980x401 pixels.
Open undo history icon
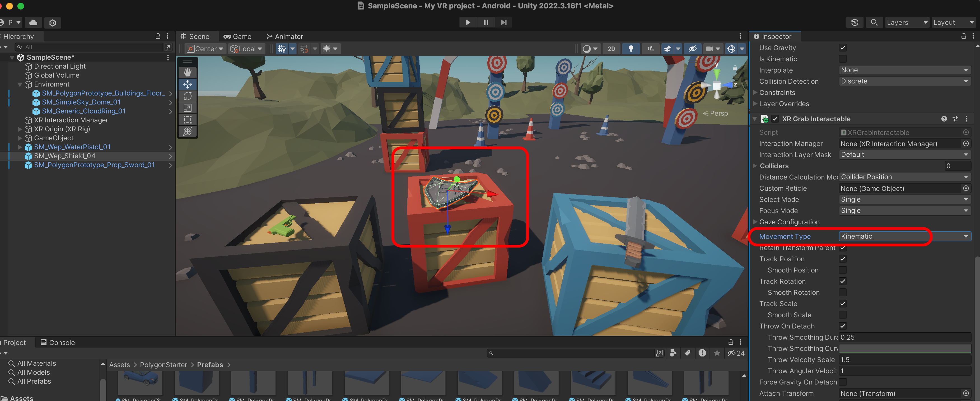(x=855, y=22)
